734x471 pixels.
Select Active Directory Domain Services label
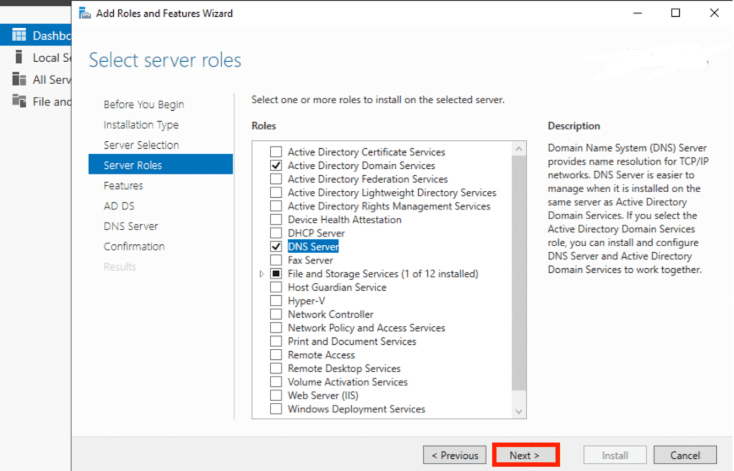point(361,166)
